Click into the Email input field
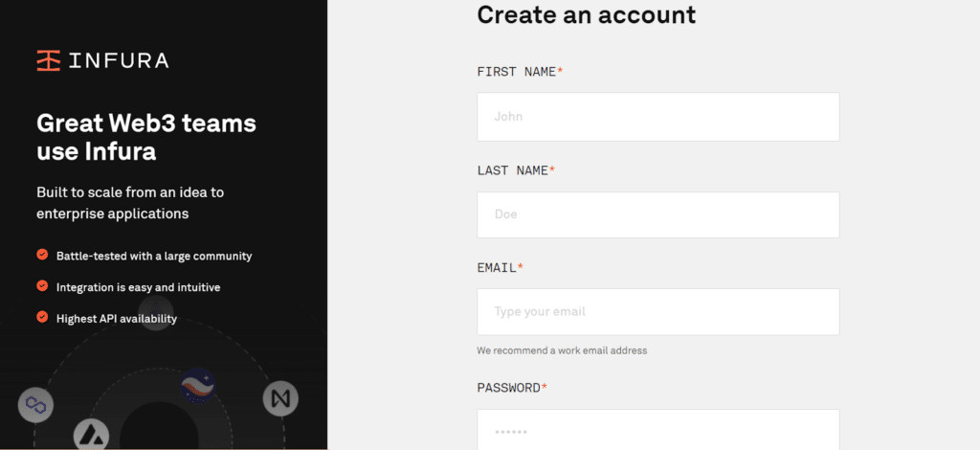This screenshot has width=980, height=450. click(657, 312)
